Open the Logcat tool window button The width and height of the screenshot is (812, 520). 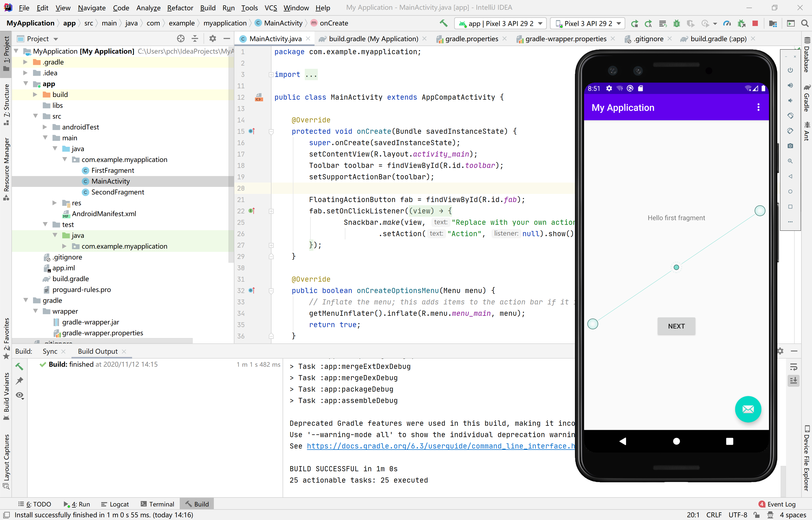[x=115, y=504]
